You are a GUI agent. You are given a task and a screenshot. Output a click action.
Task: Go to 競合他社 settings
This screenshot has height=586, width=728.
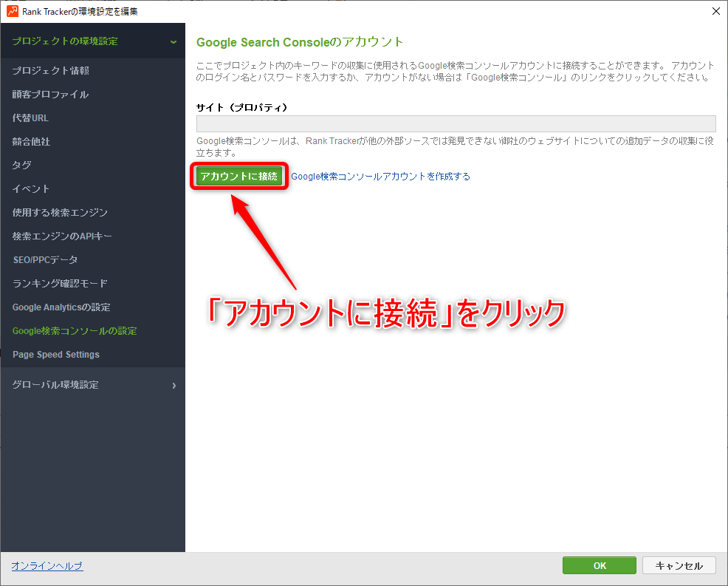coord(32,142)
